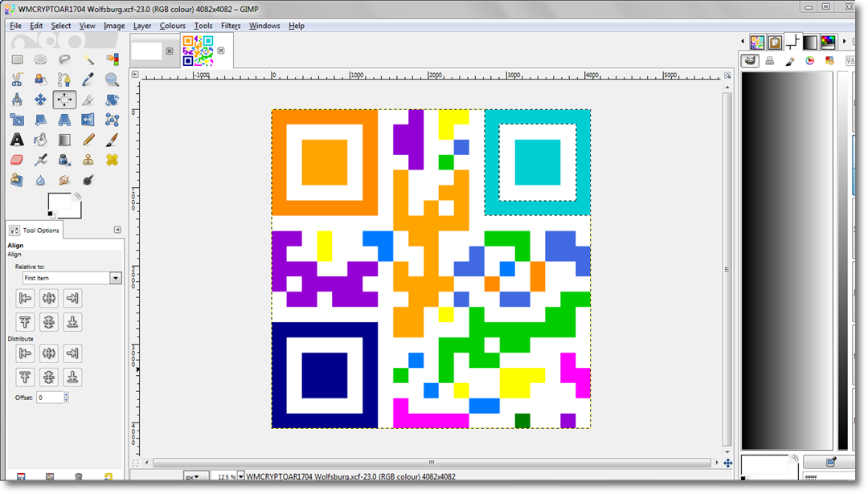This screenshot has width=868, height=494.
Task: Open the zoom percentage dropdown arrow
Action: [241, 476]
